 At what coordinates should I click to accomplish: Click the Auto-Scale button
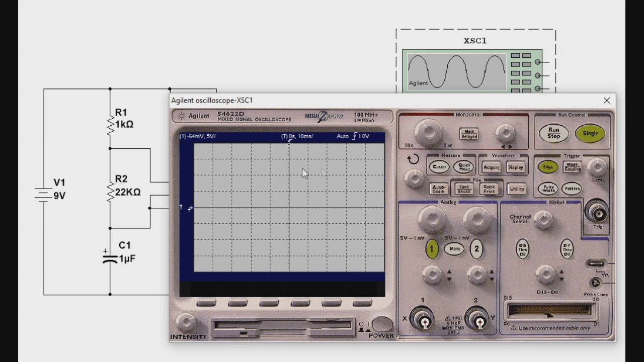[x=439, y=189]
